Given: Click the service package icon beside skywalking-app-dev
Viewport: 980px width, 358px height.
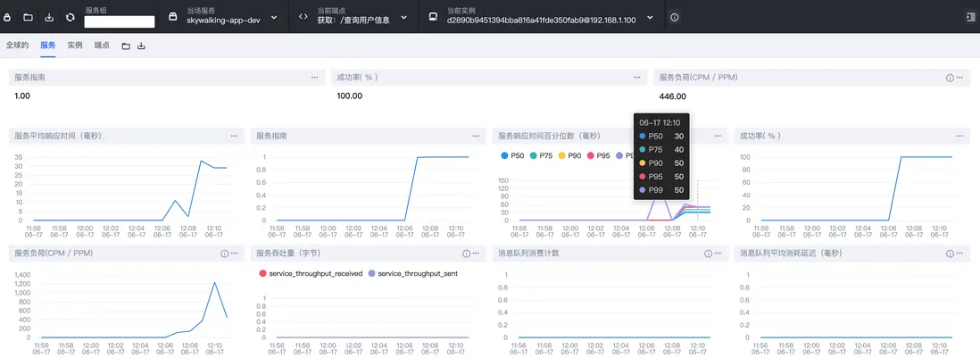Looking at the screenshot, I should point(173,18).
